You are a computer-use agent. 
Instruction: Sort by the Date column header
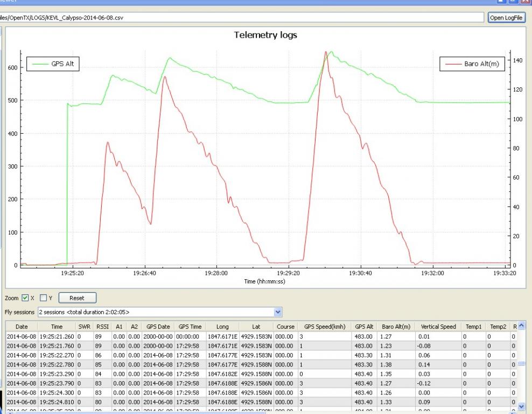pos(22,327)
